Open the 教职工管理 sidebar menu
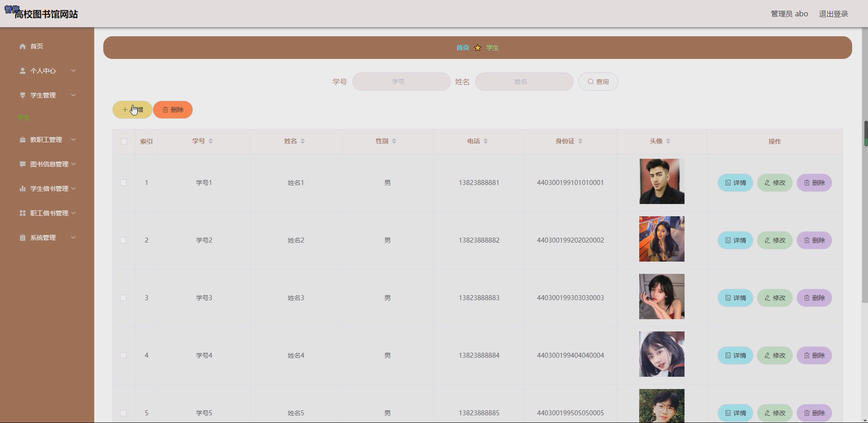This screenshot has width=868, height=423. [47, 140]
